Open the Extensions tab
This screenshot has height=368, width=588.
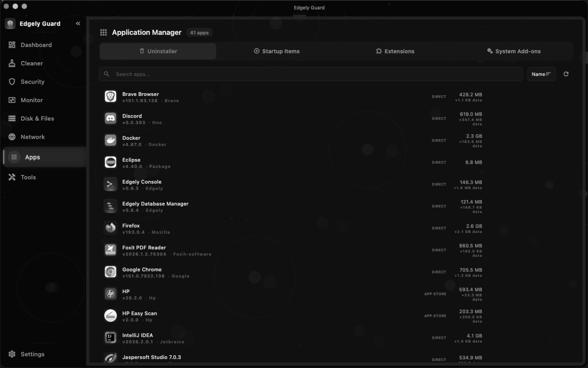tap(395, 51)
